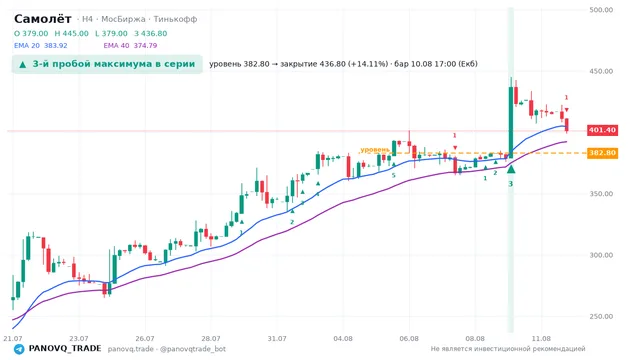This screenshot has width=640, height=360.
Task: Click the уровень 382.80 → закрытие description text
Action: [343, 64]
